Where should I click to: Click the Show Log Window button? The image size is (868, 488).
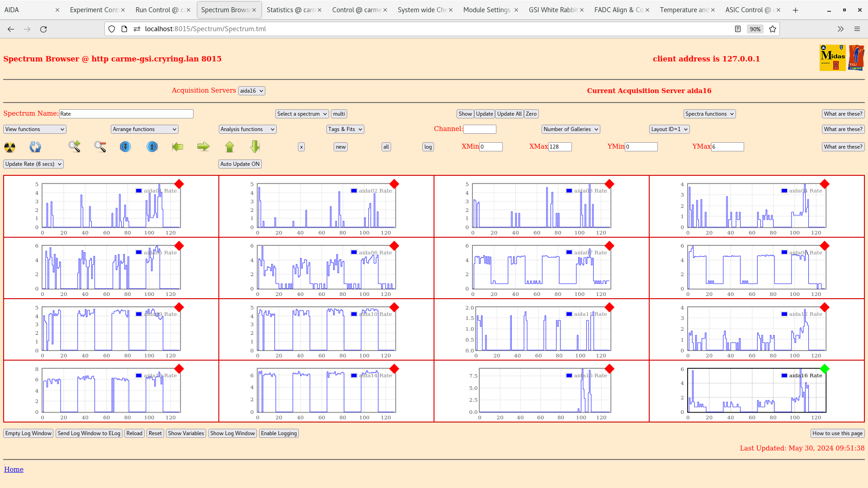pos(232,433)
